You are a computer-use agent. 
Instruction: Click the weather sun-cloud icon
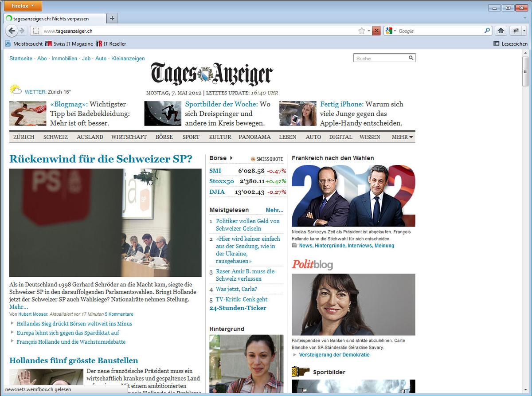pyautogui.click(x=16, y=90)
